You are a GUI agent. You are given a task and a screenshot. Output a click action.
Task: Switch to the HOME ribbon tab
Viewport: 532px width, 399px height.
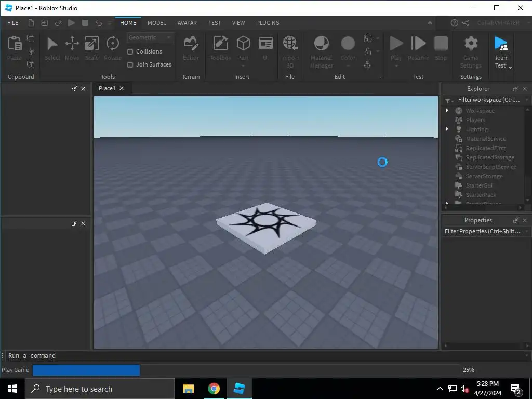(x=128, y=23)
